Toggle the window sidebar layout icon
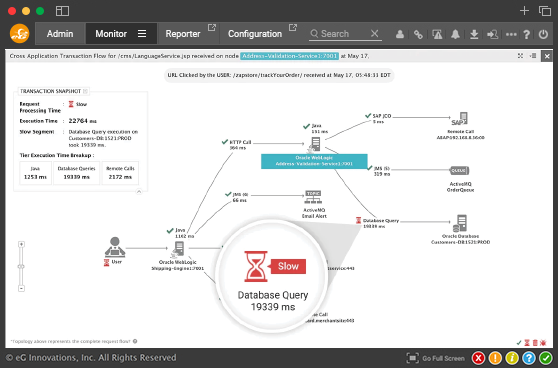558x368 pixels. tap(62, 11)
